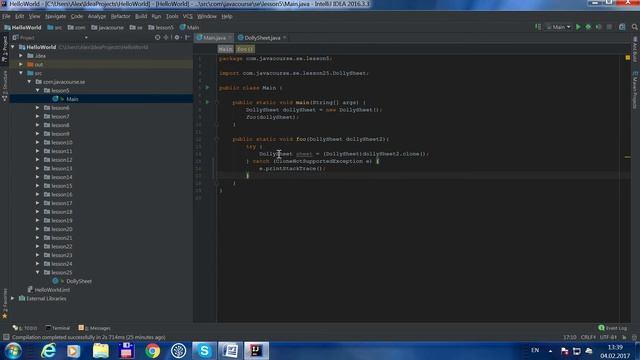Open the Terminal tool window tab
The image size is (640, 360).
click(x=58, y=328)
